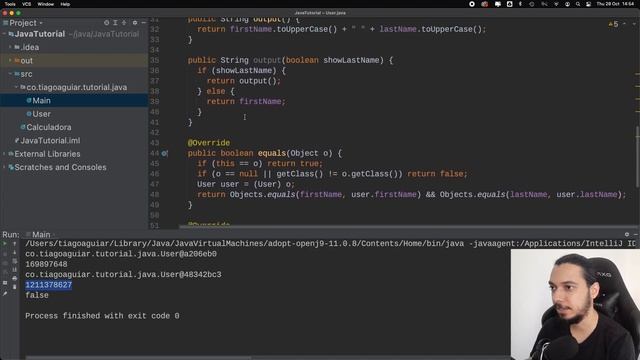The height and width of the screenshot is (360, 640).
Task: Select Main class in Project tree
Action: [x=42, y=100]
